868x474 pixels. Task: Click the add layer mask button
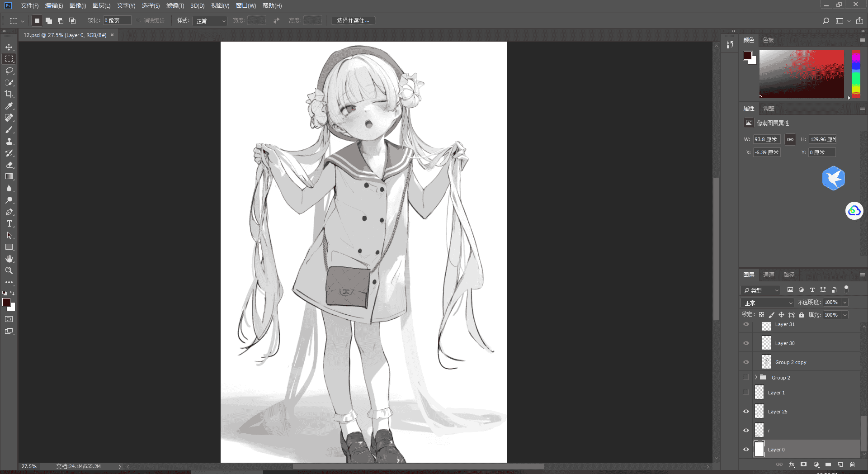(x=803, y=465)
